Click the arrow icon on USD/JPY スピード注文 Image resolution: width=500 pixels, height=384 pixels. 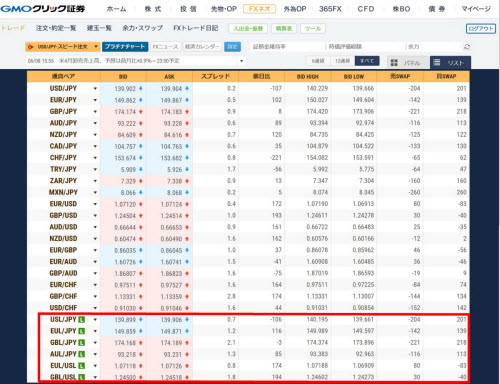click(30, 47)
